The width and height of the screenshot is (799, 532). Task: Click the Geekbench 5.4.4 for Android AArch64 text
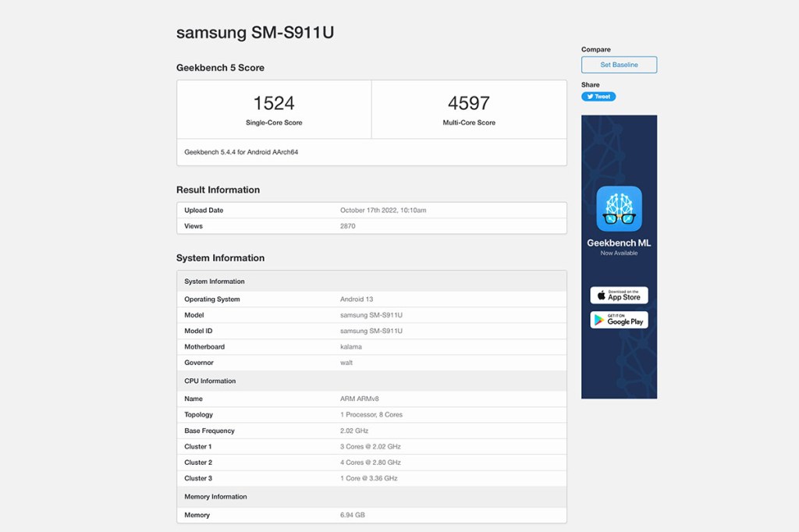point(241,152)
